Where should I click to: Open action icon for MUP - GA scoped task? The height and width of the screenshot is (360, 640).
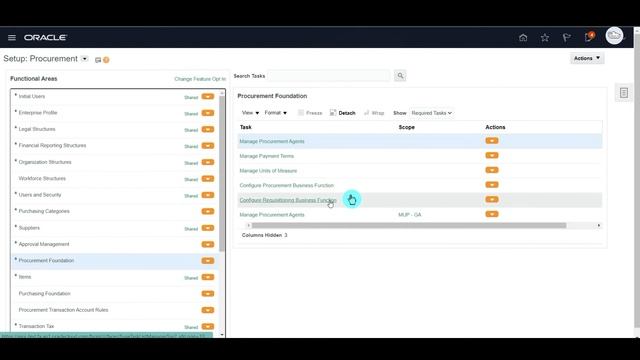(x=492, y=214)
